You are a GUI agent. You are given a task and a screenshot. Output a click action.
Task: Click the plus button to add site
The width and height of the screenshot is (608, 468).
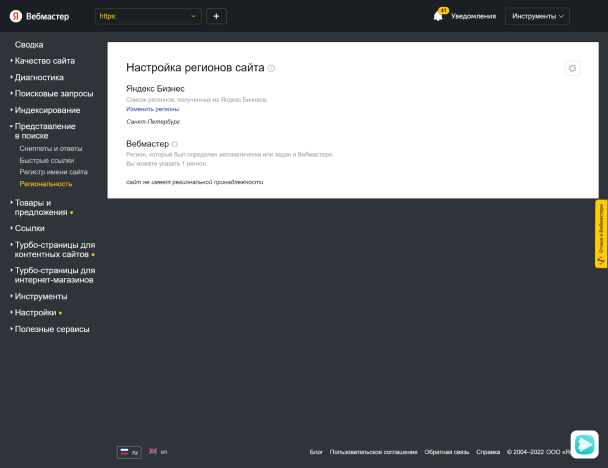coord(217,16)
